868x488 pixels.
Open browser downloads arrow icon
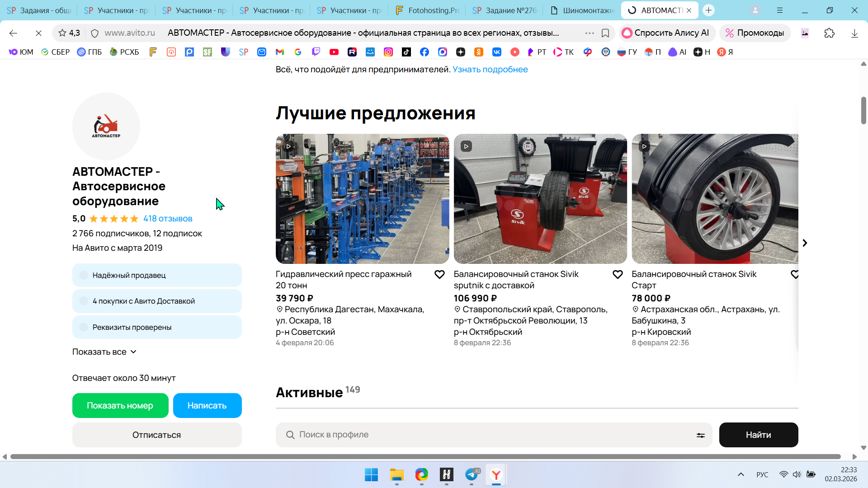click(854, 33)
